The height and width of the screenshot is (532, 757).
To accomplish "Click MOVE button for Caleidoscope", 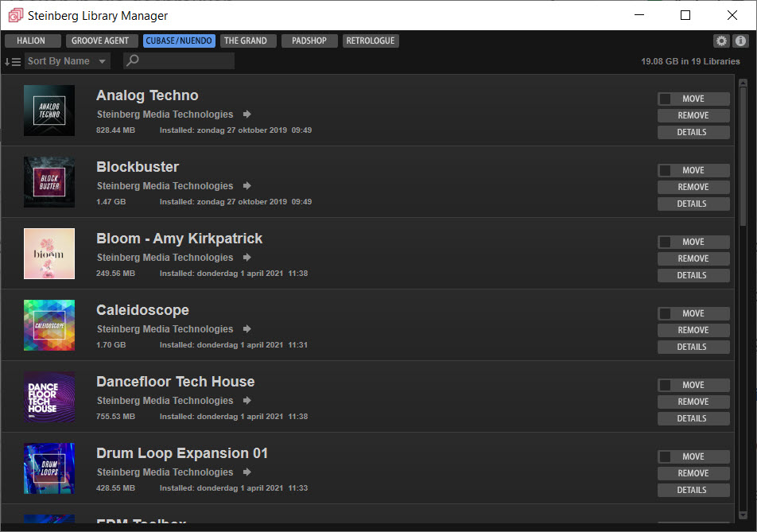I will click(x=693, y=313).
